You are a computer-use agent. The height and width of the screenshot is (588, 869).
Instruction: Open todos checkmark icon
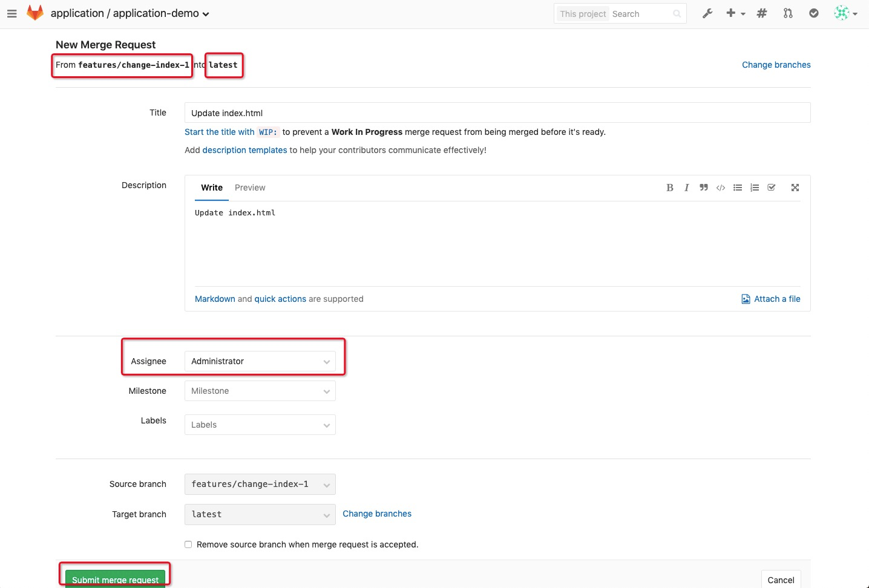coord(814,13)
